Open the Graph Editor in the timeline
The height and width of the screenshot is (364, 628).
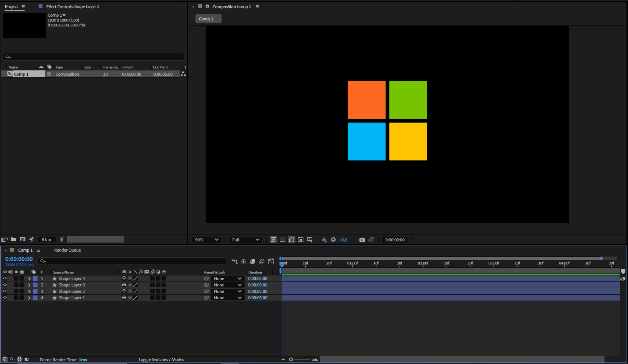click(271, 261)
